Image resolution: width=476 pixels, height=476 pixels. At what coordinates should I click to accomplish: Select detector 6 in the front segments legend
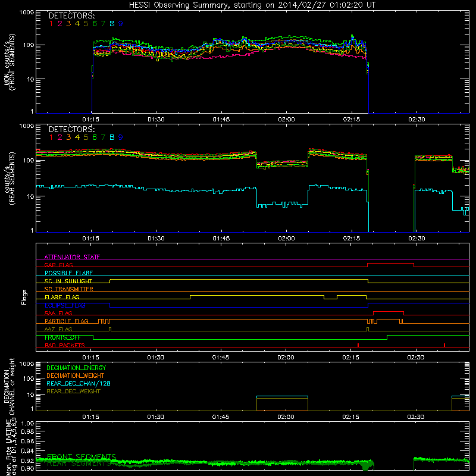point(95,24)
